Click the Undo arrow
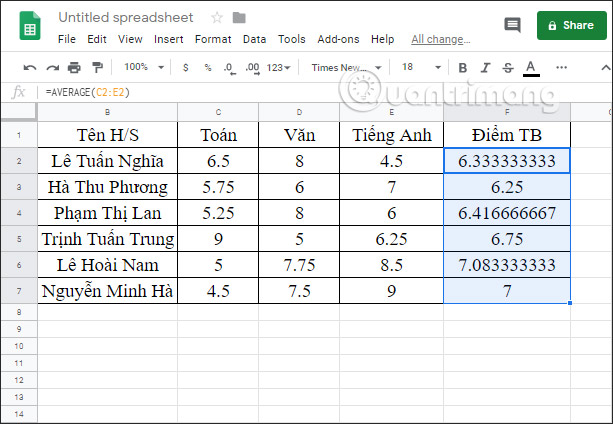 [x=30, y=68]
